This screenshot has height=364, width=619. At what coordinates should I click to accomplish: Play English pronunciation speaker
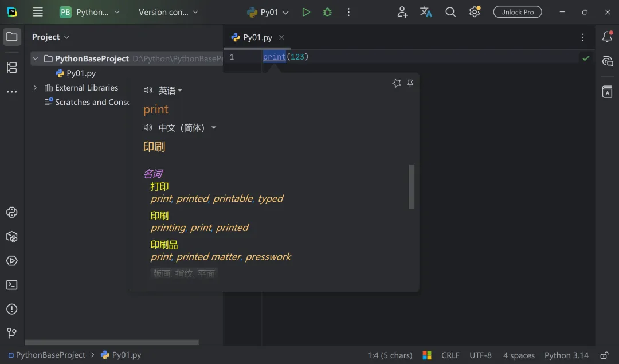click(148, 90)
